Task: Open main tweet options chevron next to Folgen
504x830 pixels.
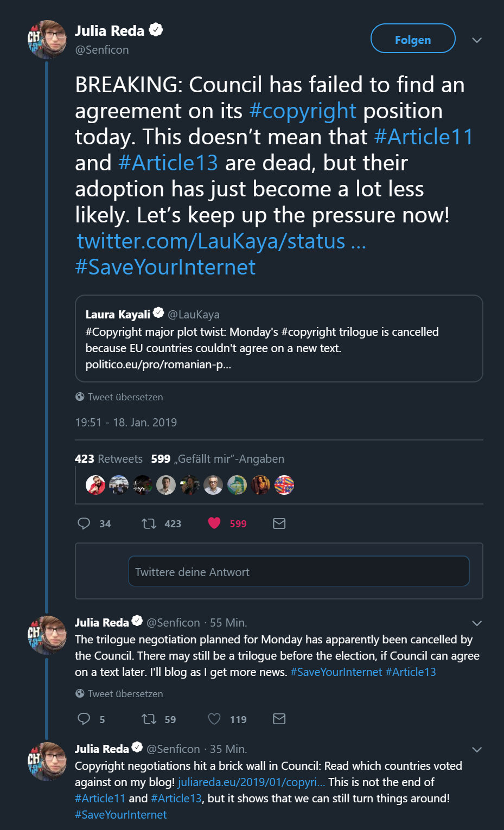Action: (477, 40)
